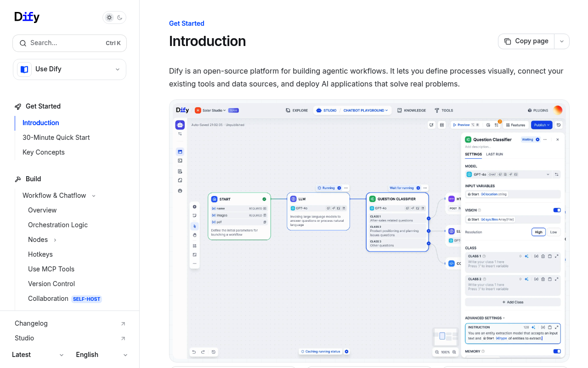Viewport: 588px width, 368px height.
Task: Open the Orchestration Logic page
Action: coord(58,225)
